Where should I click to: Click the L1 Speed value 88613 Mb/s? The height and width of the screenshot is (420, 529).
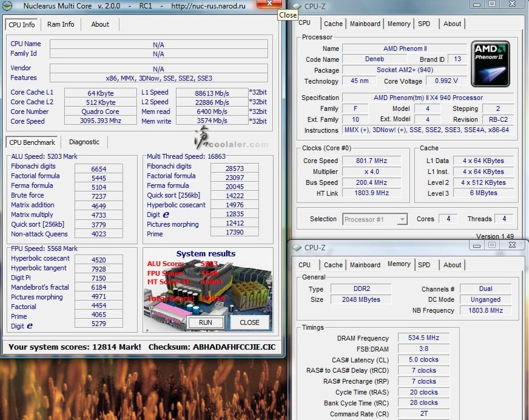(212, 93)
